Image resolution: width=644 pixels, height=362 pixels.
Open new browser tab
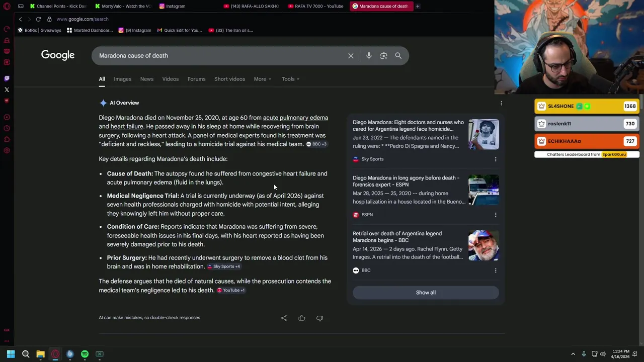click(418, 6)
